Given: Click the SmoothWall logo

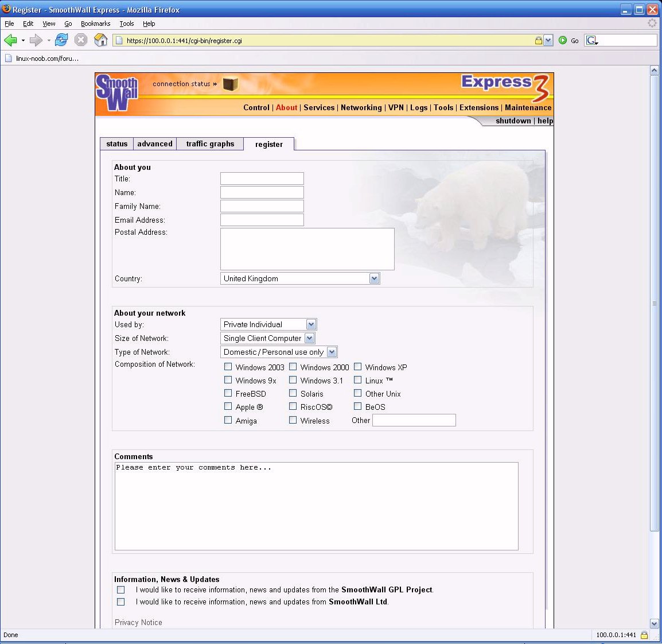Looking at the screenshot, I should 117,92.
